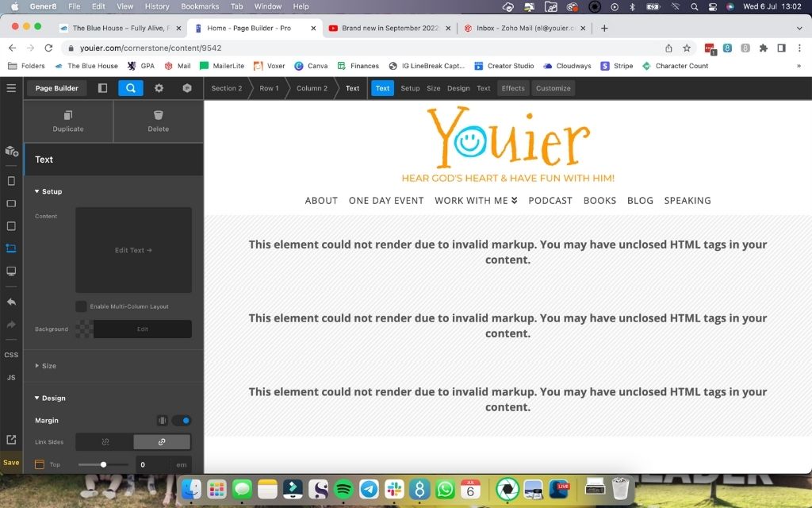Open the custom CSS editor
Image resolution: width=812 pixels, height=508 pixels.
11,355
